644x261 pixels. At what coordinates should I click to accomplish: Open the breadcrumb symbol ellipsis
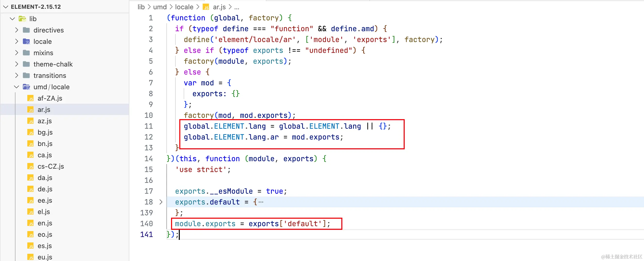pos(237,7)
